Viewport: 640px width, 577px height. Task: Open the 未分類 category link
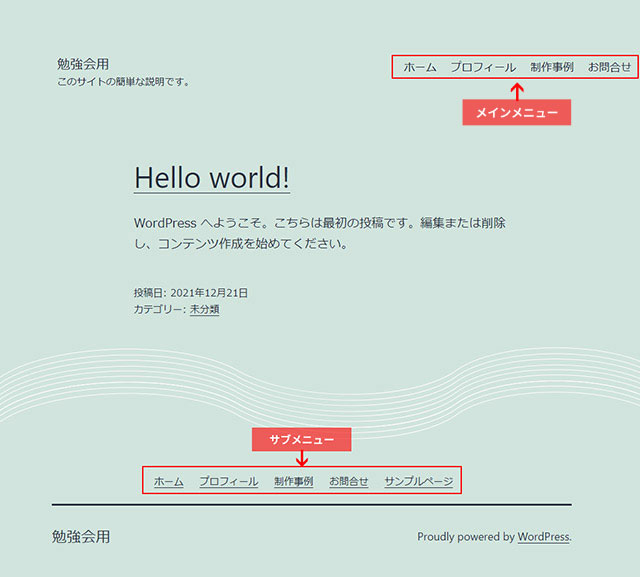[204, 309]
